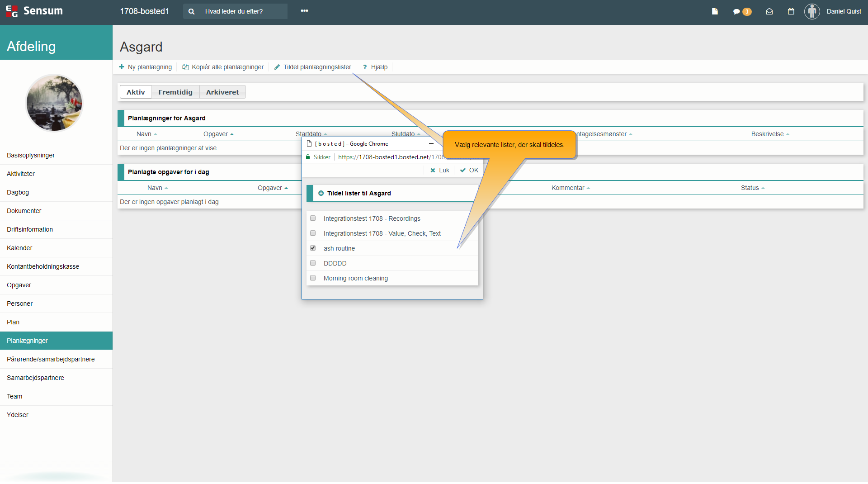Sort planlægninger by Opgaver column
The width and height of the screenshot is (868, 484).
coord(218,134)
